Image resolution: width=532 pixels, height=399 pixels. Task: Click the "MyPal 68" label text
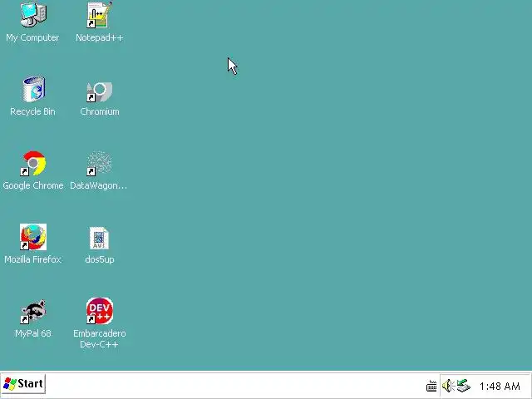(33, 333)
